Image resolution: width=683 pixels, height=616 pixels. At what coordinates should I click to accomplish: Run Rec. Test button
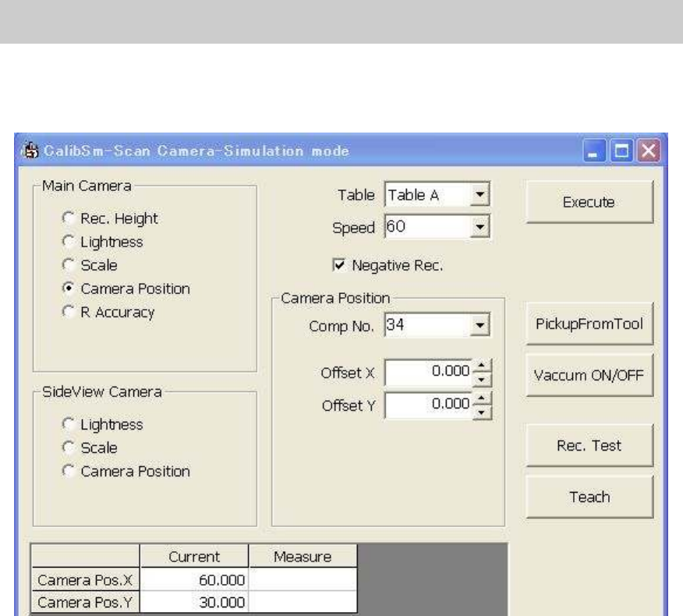(589, 445)
